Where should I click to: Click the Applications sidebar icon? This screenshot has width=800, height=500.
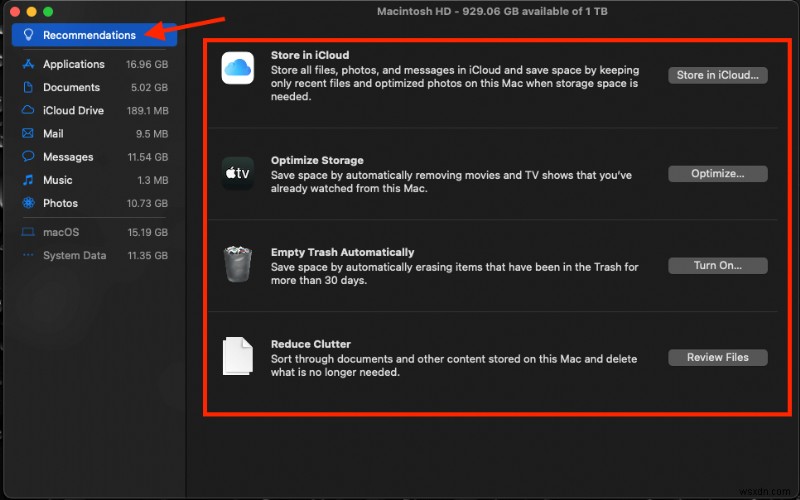(28, 64)
